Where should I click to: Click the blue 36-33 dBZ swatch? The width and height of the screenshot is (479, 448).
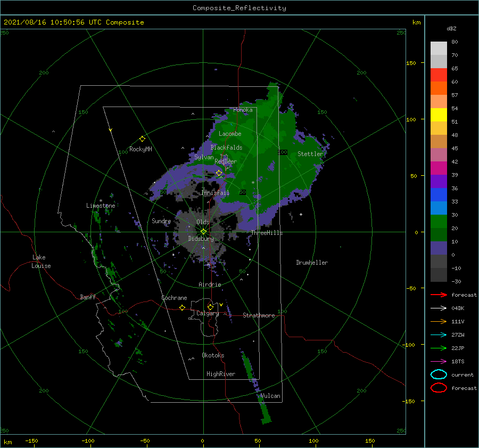439,194
